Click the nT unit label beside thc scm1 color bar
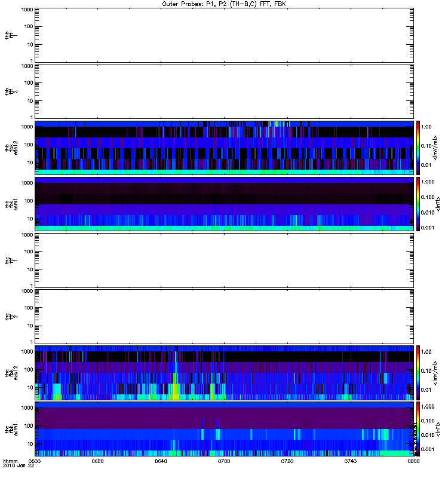Image resolution: width=448 pixels, height=478 pixels. coord(438,429)
